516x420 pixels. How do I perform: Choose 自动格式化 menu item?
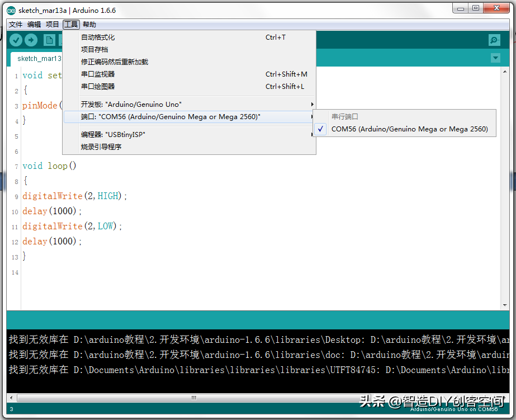[x=190, y=37]
